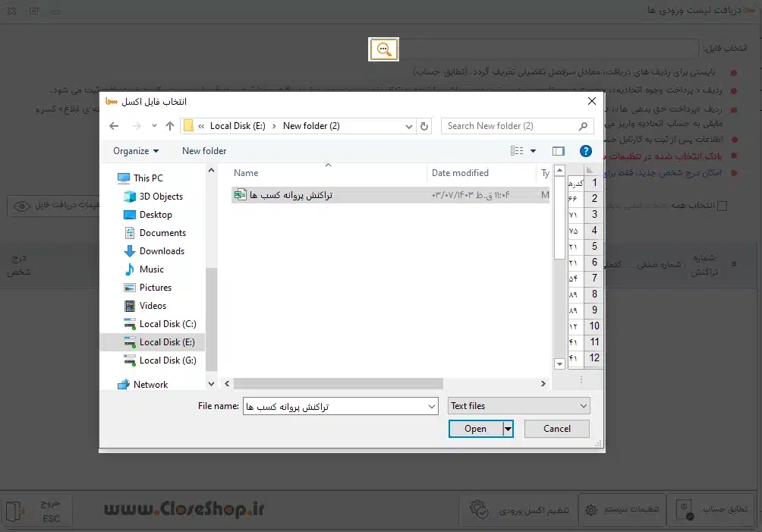Open the Help question mark icon
Image resolution: width=762 pixels, height=532 pixels.
coord(586,151)
